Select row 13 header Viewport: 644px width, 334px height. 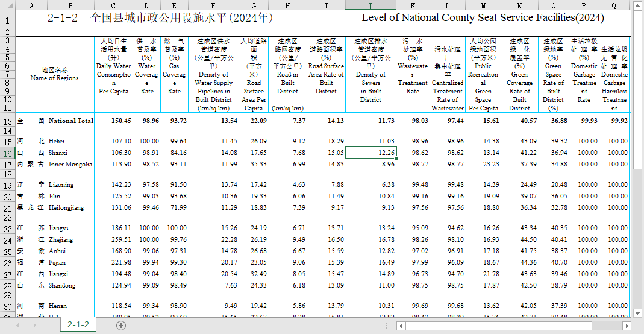[7, 121]
